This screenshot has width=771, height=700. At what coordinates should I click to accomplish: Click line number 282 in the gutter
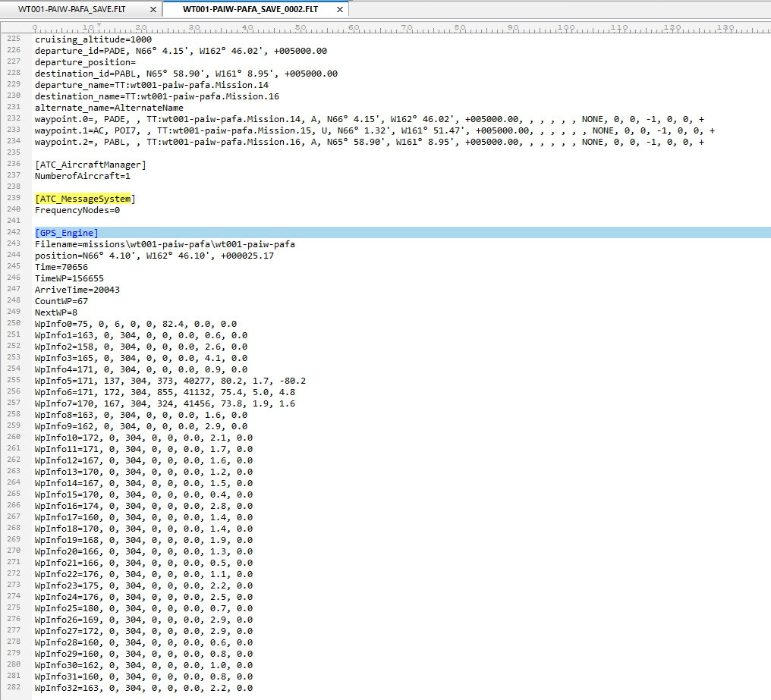click(14, 686)
